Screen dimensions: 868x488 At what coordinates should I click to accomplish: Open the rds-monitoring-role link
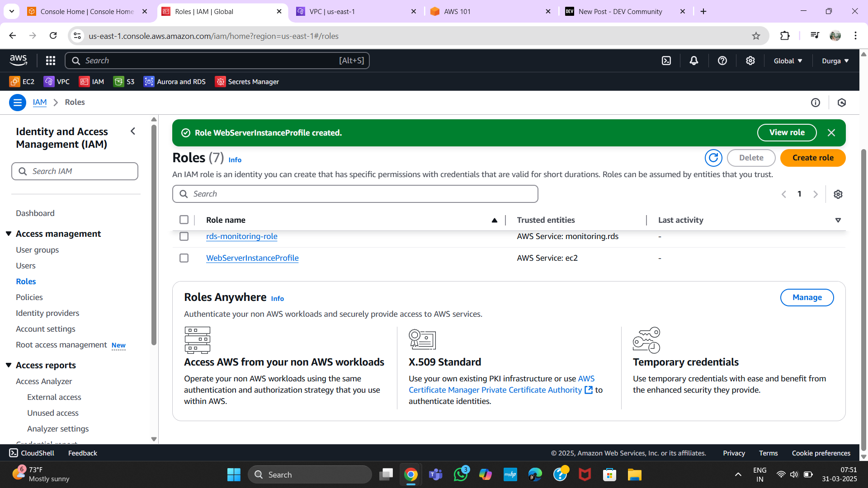click(242, 236)
